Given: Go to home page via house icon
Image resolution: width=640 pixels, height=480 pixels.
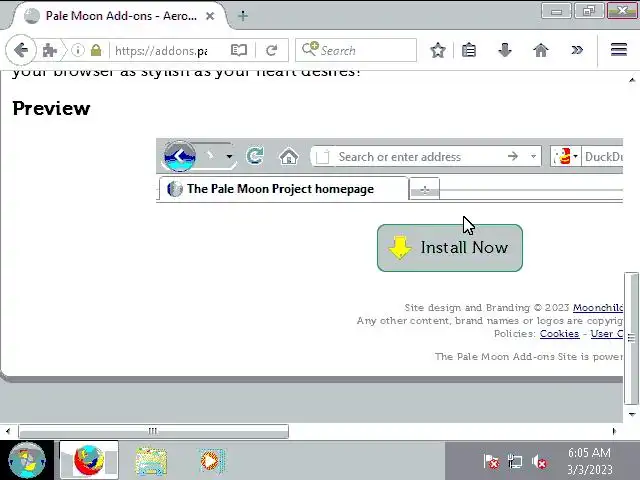Looking at the screenshot, I should (541, 50).
